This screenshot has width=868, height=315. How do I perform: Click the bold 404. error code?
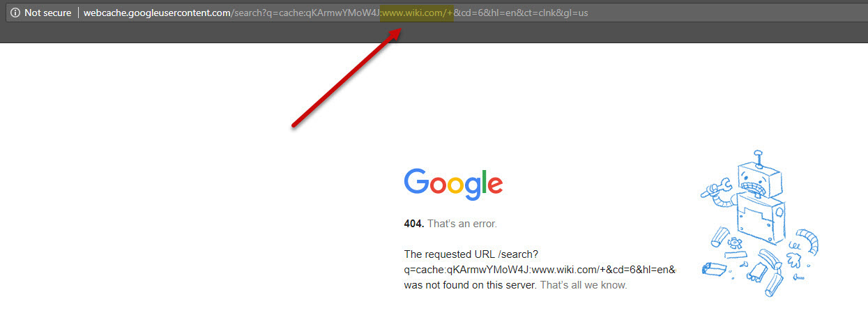[414, 224]
